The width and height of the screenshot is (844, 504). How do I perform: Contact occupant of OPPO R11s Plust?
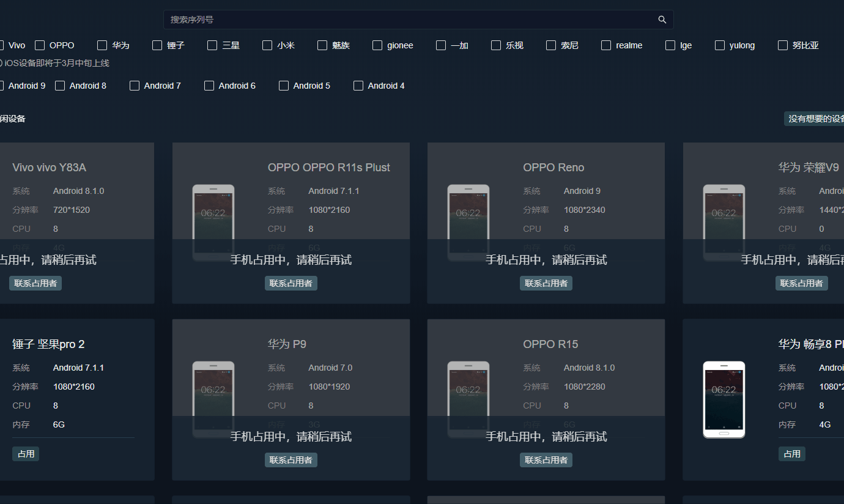coord(291,283)
